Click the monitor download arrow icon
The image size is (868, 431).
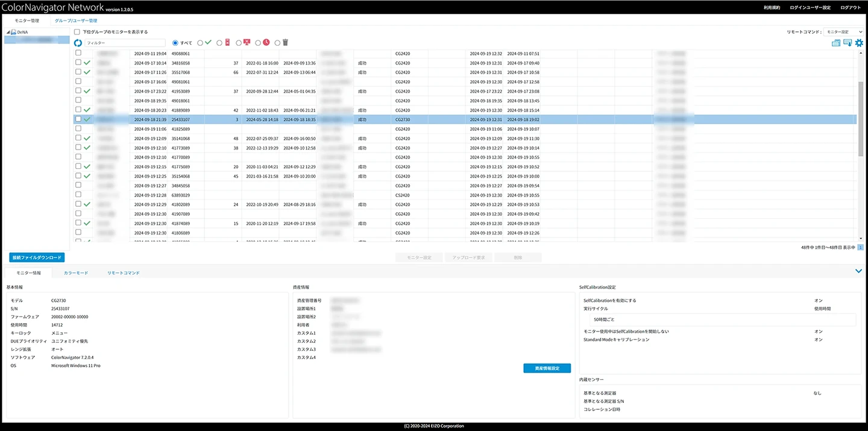point(848,43)
